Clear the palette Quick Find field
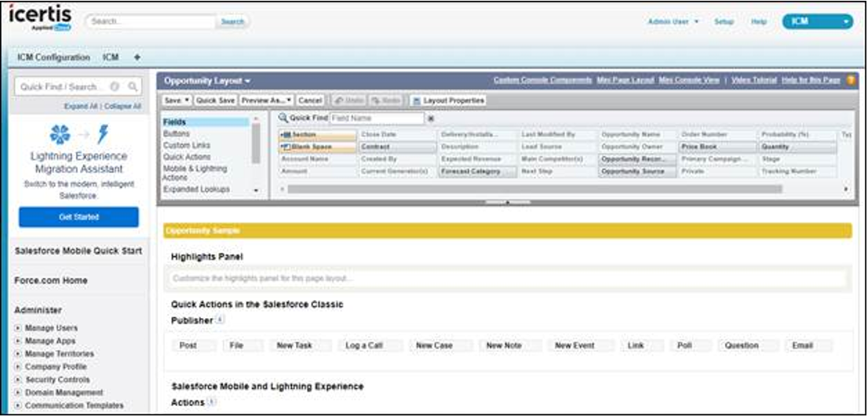Screen dimensions: 868x417 tap(431, 118)
